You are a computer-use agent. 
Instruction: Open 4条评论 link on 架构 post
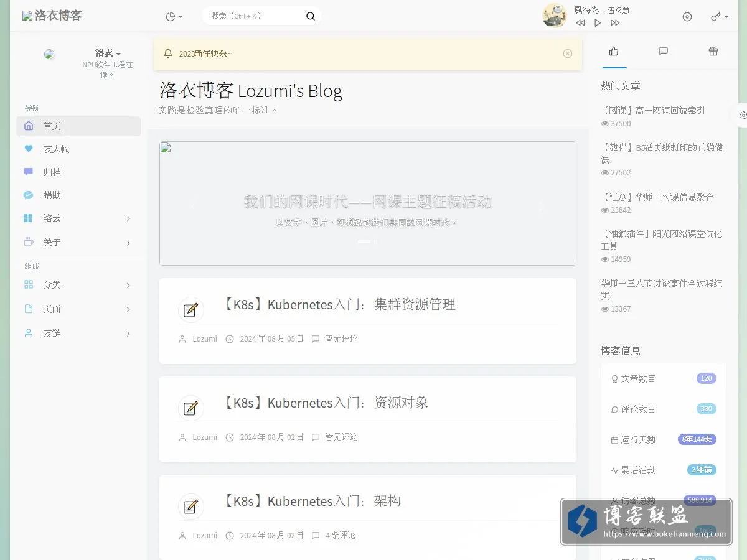point(341,535)
